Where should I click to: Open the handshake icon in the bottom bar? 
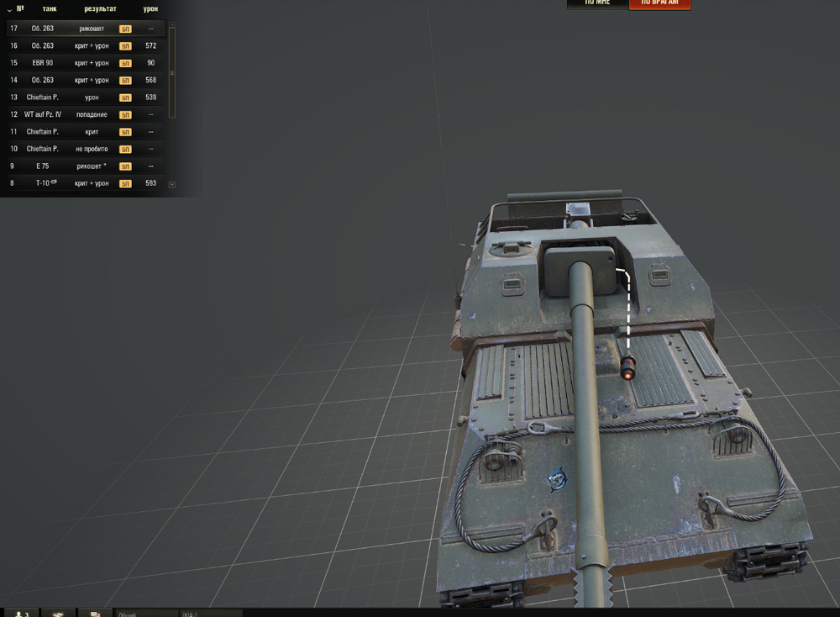pos(58,614)
